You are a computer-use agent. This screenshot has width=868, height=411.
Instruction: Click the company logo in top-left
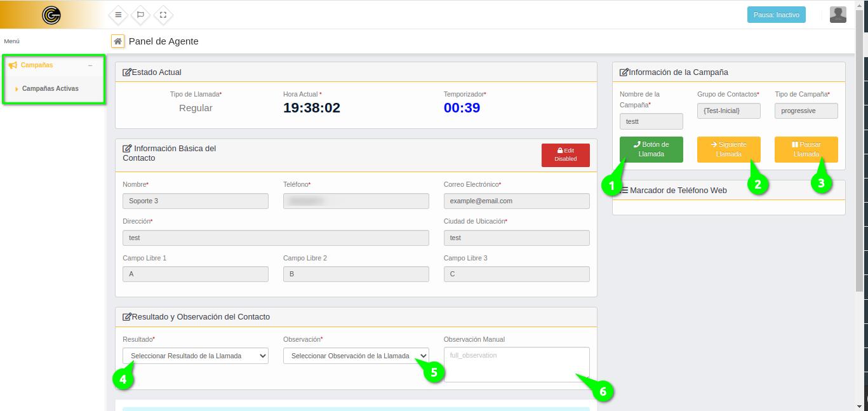[x=51, y=15]
